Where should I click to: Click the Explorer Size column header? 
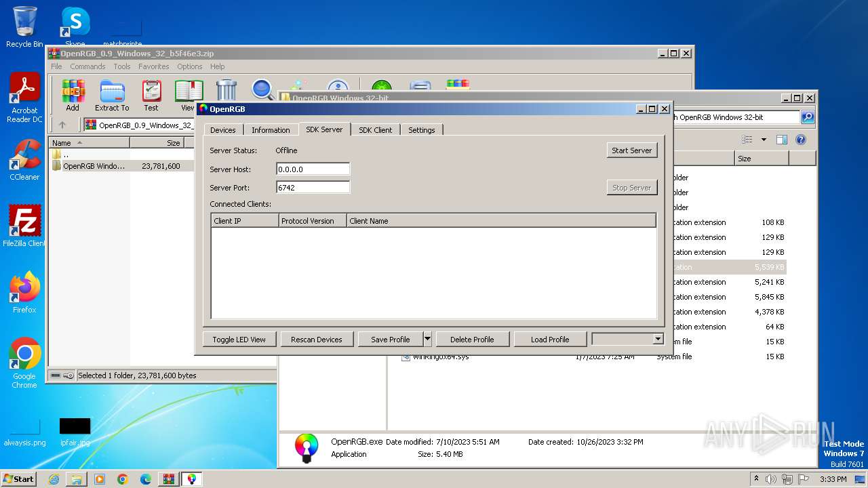point(762,158)
